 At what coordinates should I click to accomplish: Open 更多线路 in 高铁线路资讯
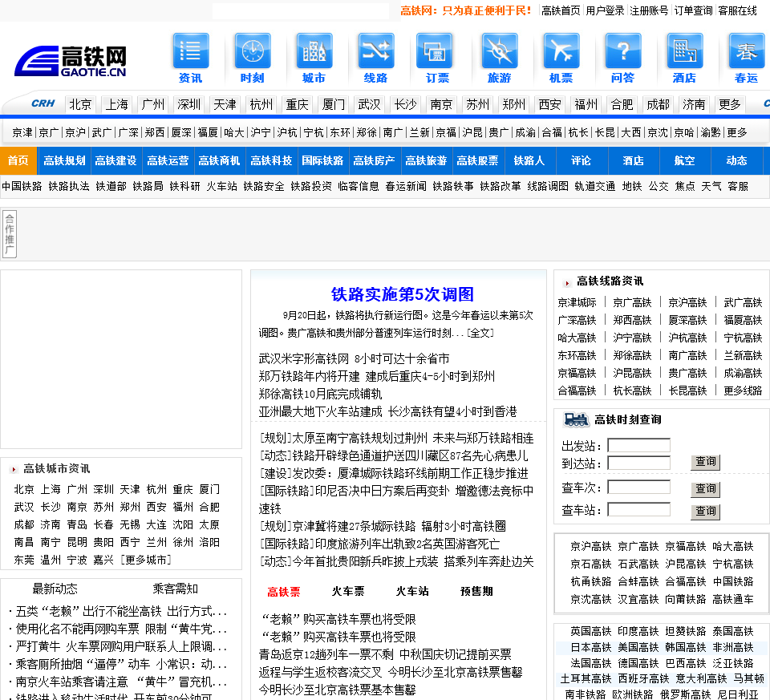tap(743, 390)
